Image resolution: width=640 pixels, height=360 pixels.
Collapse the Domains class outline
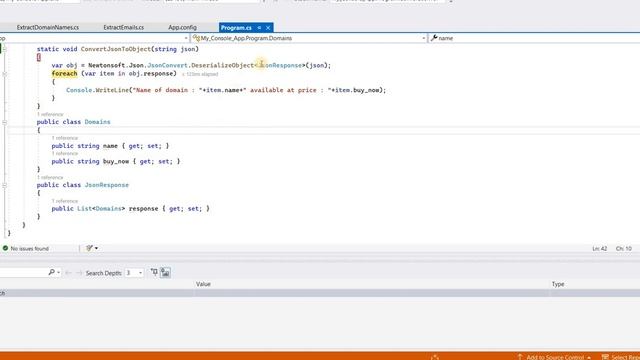pos(4,122)
